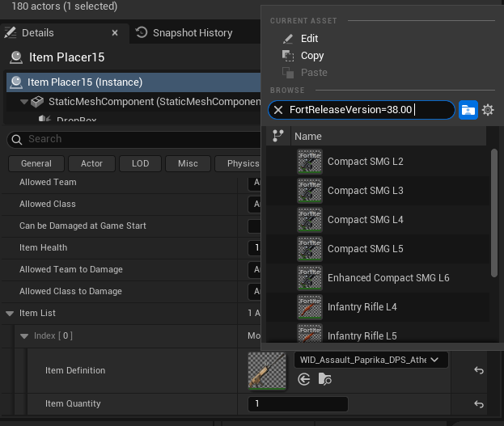Screen dimensions: 504x426
Task: Click Allowed Team to Damage label
Action: coord(70,269)
